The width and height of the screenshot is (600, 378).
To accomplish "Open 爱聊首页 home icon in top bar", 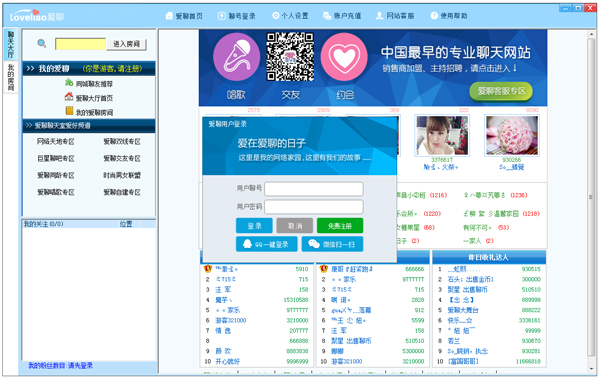I will click(x=184, y=16).
